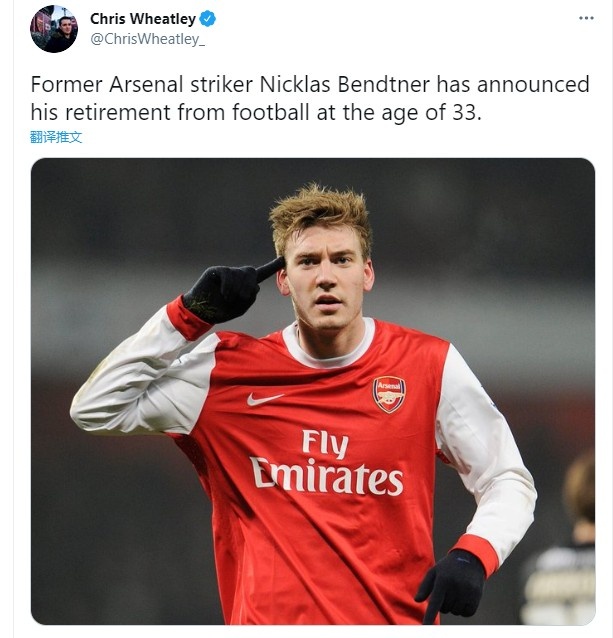Open the three-dot more options menu
This screenshot has height=638, width=613.
[585, 19]
